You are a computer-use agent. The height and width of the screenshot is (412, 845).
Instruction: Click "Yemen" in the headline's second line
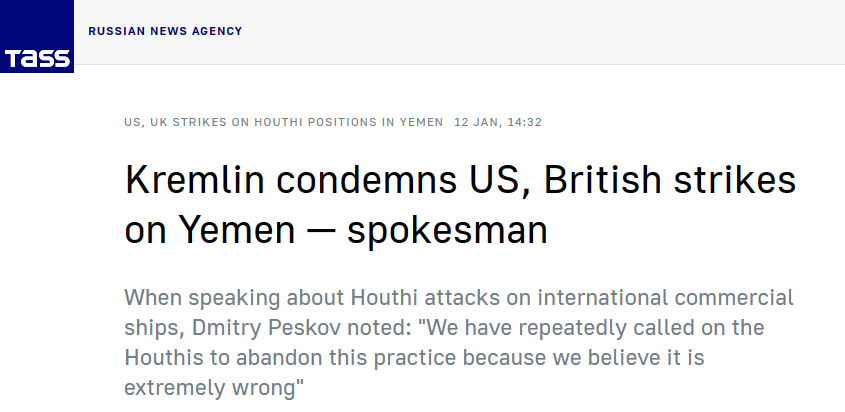click(x=237, y=230)
